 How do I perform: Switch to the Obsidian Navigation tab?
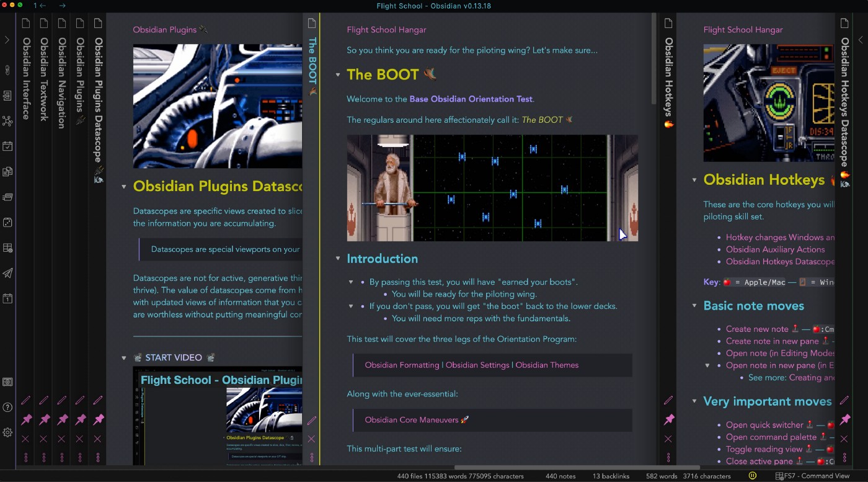pos(62,93)
